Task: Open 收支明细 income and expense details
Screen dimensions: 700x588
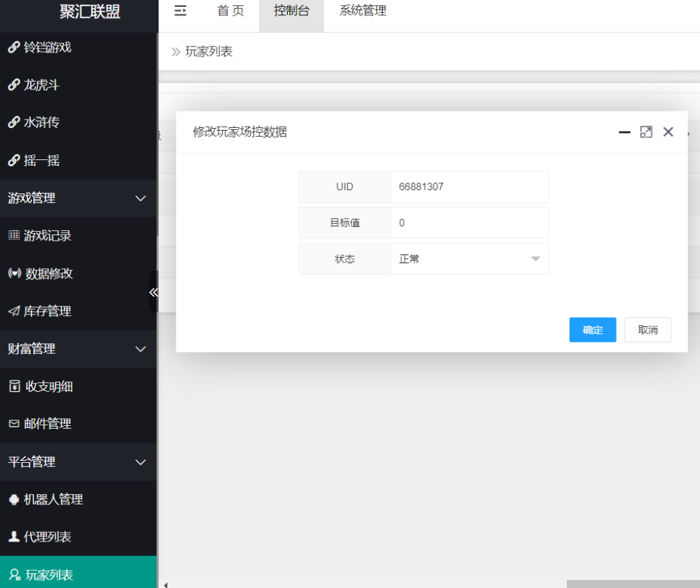Action: [42, 386]
